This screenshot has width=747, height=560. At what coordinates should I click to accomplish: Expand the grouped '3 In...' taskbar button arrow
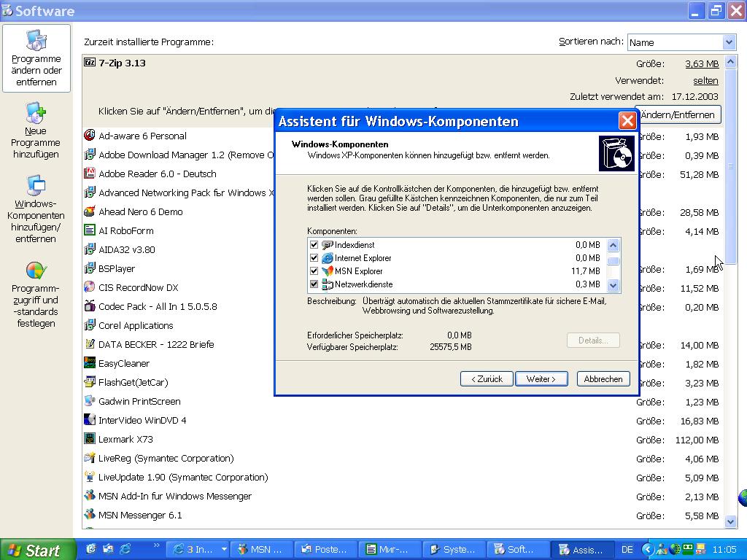click(x=223, y=550)
